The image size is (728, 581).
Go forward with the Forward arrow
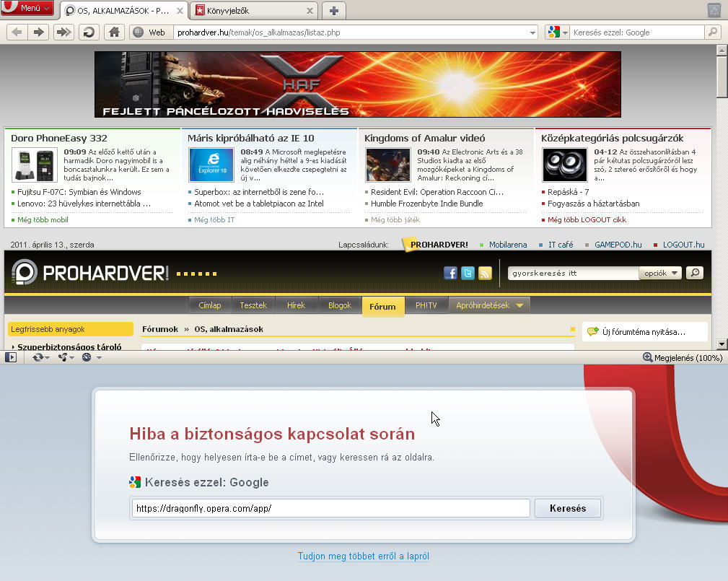pos(38,32)
